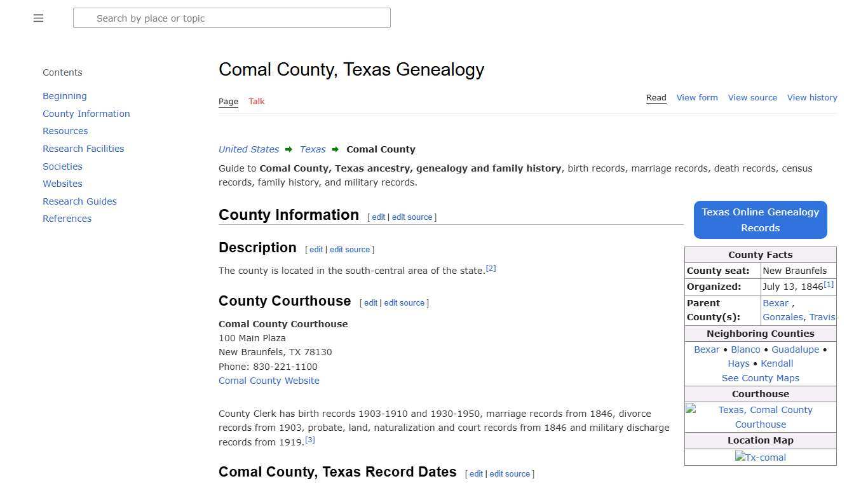Viewport: 868px width, 488px height.
Task: Open See County Maps link
Action: click(760, 377)
